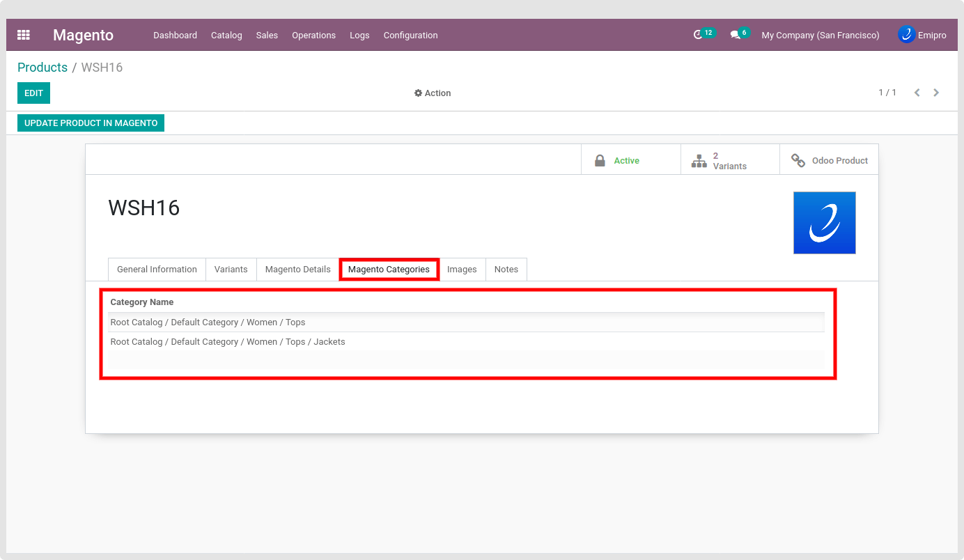Open the Sales menu

pyautogui.click(x=267, y=35)
